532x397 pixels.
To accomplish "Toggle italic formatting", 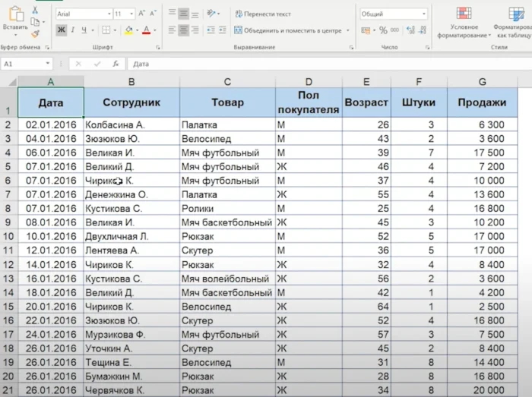I will 74,30.
